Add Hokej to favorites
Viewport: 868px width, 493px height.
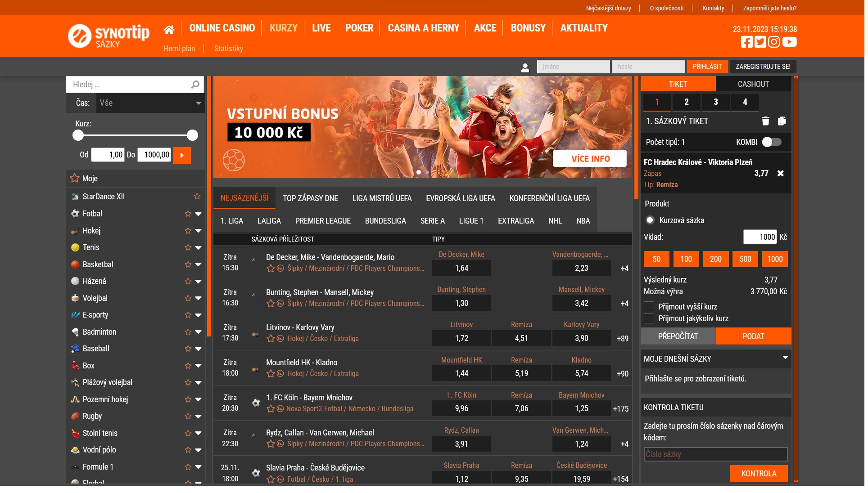(x=188, y=231)
